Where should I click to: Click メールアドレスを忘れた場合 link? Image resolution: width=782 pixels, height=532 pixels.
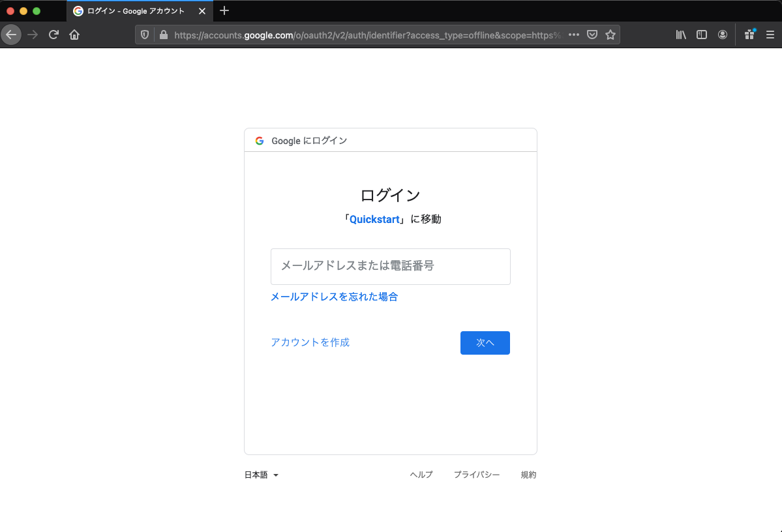click(334, 297)
